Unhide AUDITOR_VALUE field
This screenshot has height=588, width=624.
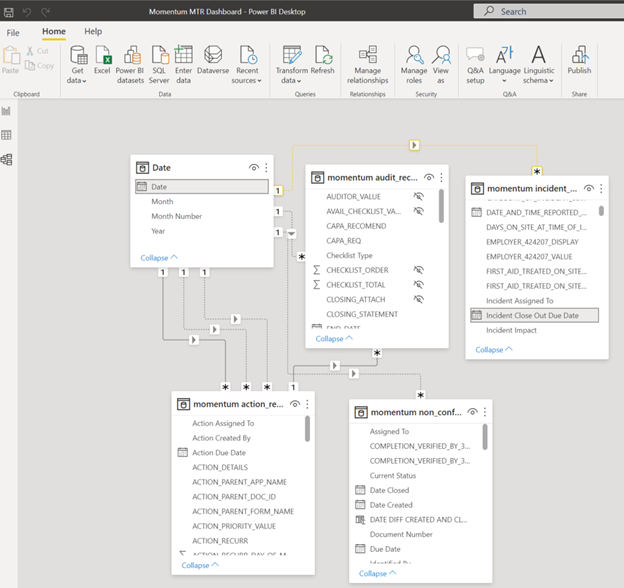point(419,196)
